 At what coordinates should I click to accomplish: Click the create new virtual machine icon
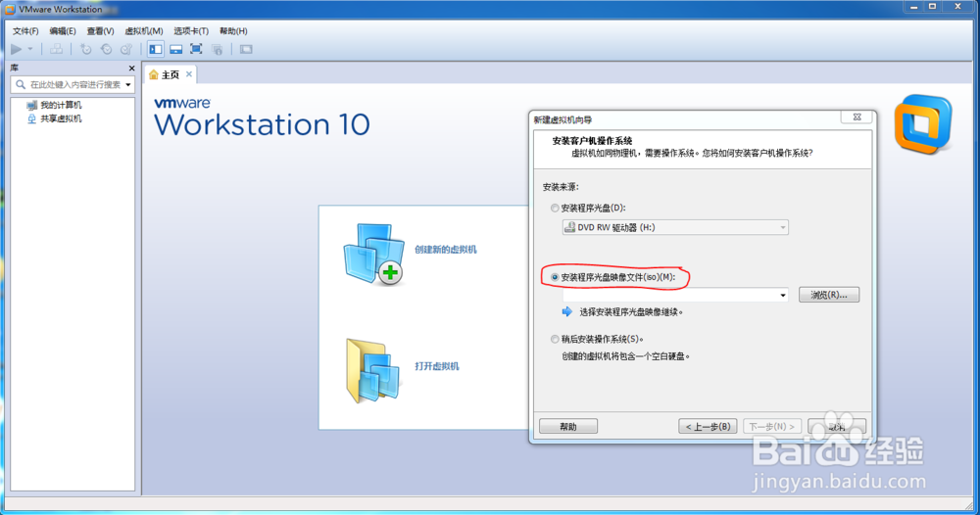373,255
